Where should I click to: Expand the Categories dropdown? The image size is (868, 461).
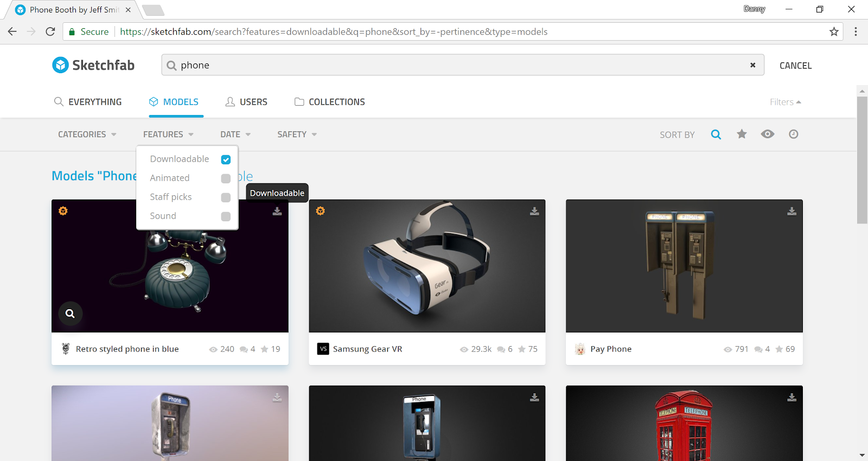[87, 135]
